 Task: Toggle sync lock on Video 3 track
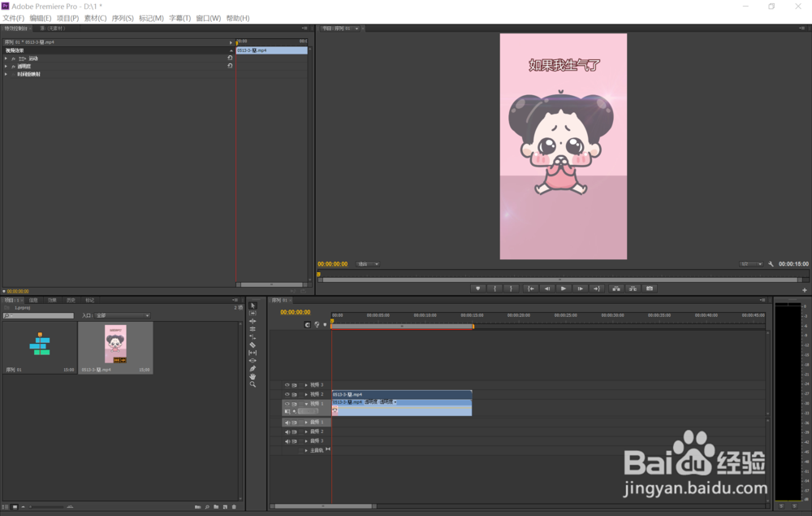(x=294, y=385)
